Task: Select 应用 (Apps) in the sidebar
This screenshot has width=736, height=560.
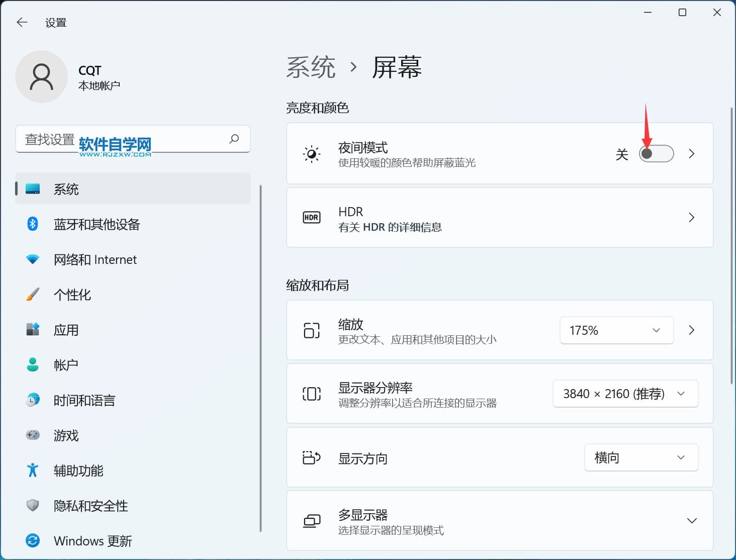Action: coord(66,330)
